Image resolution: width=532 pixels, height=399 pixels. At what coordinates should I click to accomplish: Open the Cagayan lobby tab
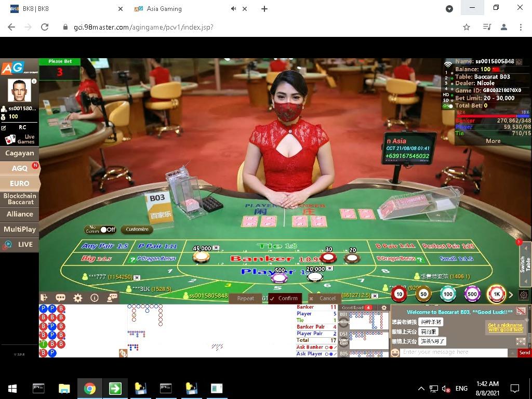pos(19,153)
